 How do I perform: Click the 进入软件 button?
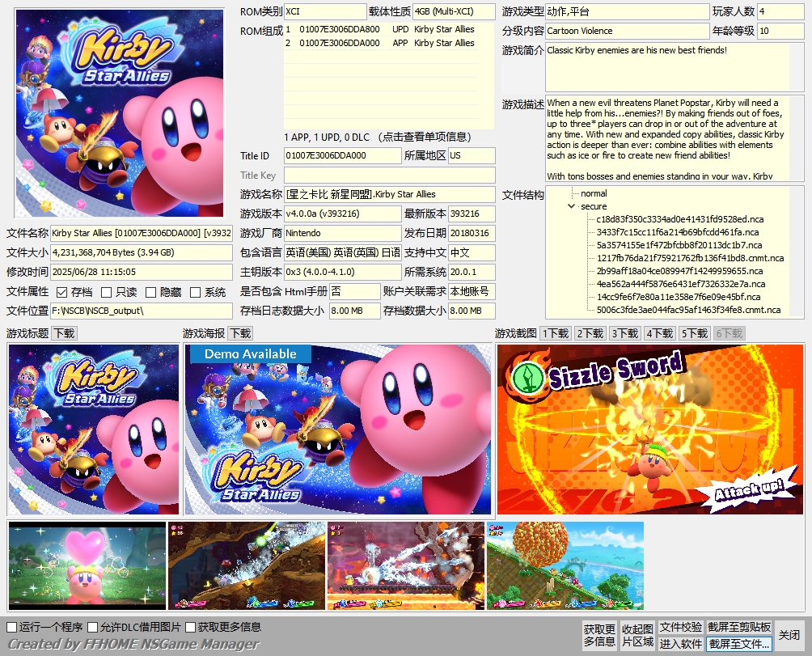click(680, 644)
